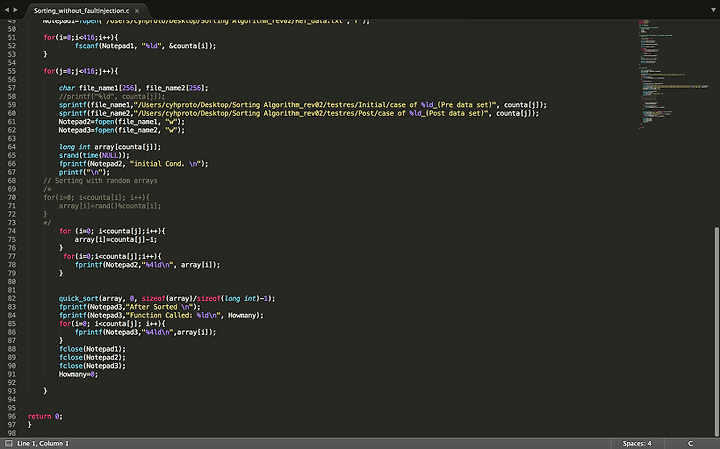
Task: Click line number 51 in gutter
Action: 11,37
